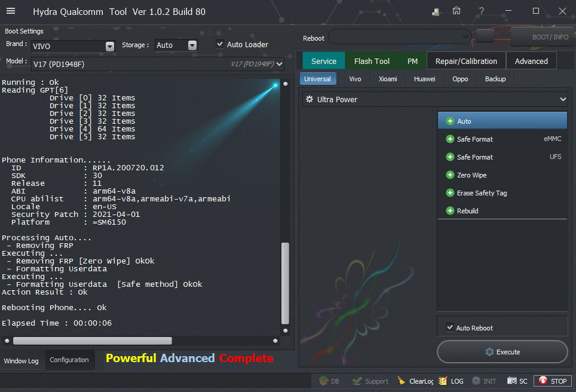576x392 pixels.
Task: Click the plus icon beside Erase Safety Tag
Action: coord(450,193)
